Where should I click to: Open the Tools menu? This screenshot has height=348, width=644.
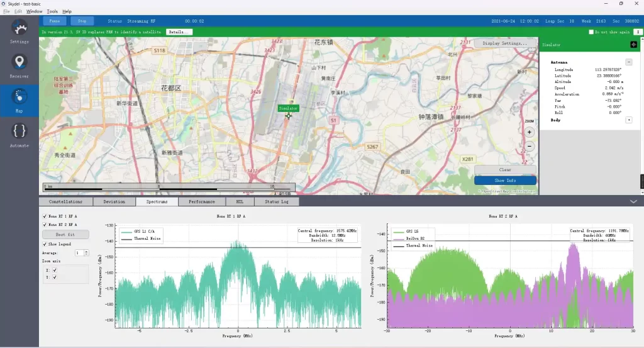52,11
